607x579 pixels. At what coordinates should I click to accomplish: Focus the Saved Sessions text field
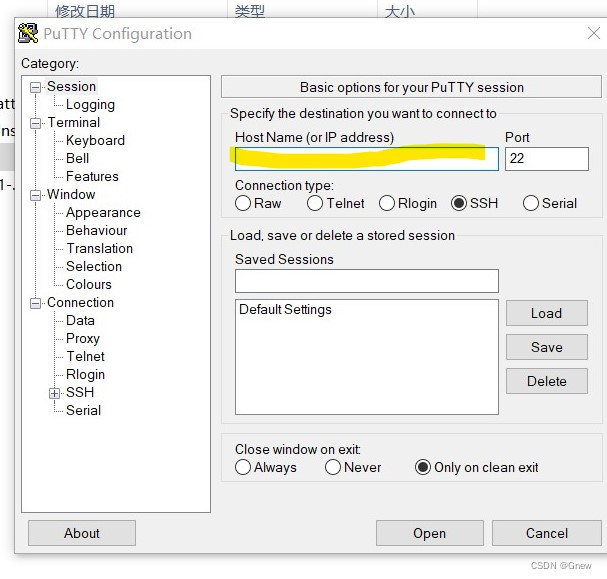coord(367,281)
